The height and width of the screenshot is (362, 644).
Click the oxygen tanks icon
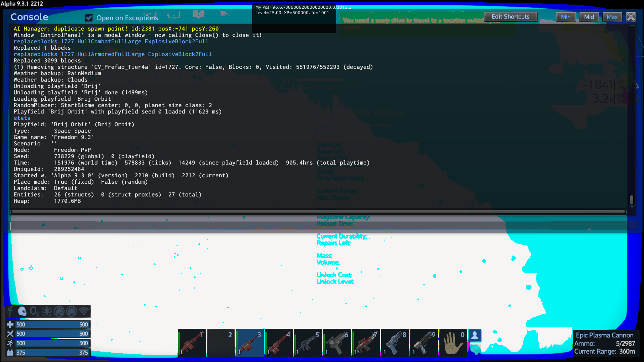pos(10,353)
